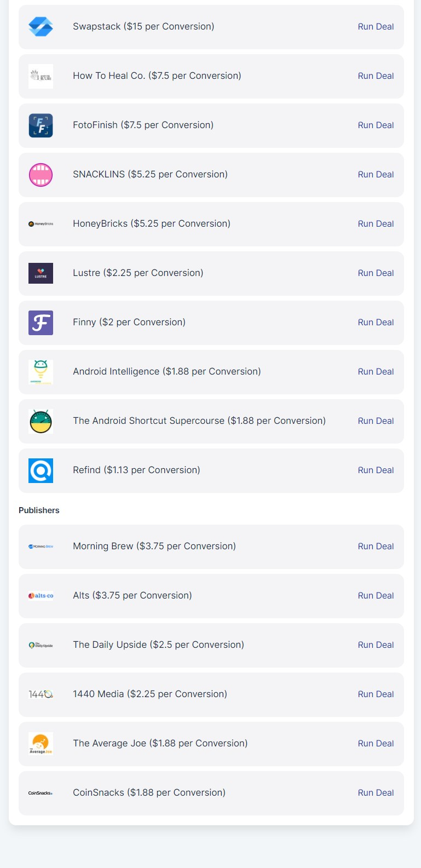Run Deal for How To Heal Co.
Screen dimensions: 421x868
(x=376, y=76)
